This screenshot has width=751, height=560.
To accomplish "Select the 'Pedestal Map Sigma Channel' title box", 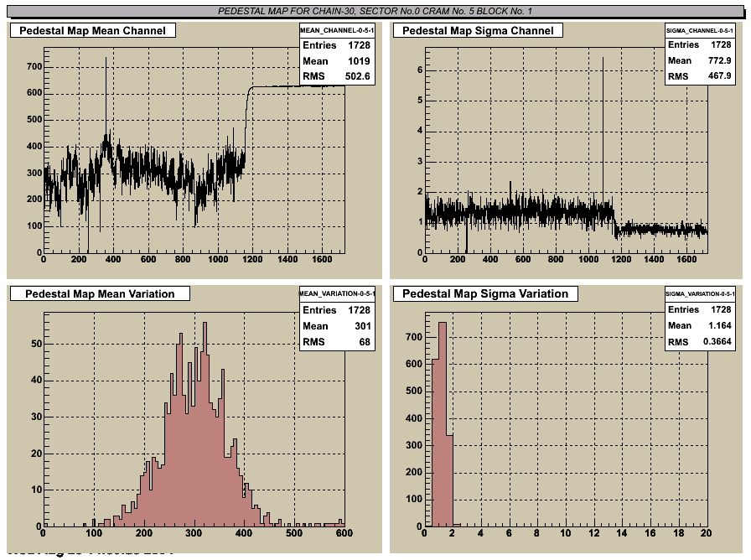I will [478, 31].
